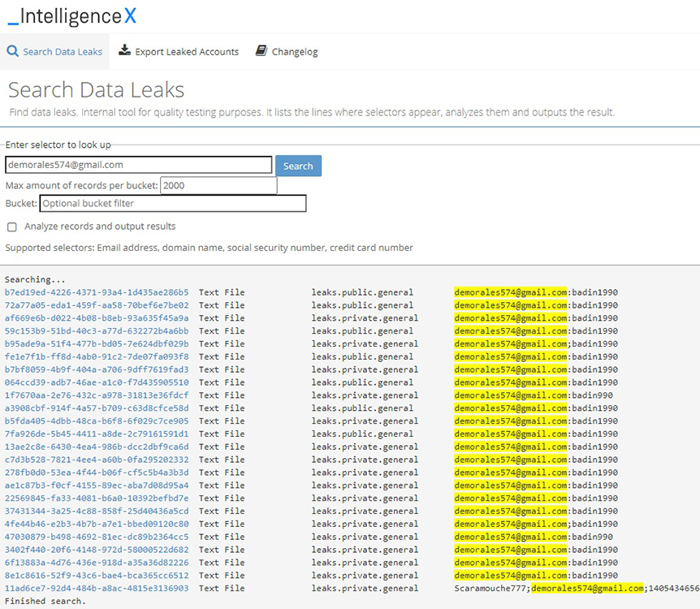
Task: Click the download icon for Export Leaked Accounts
Action: coord(124,51)
